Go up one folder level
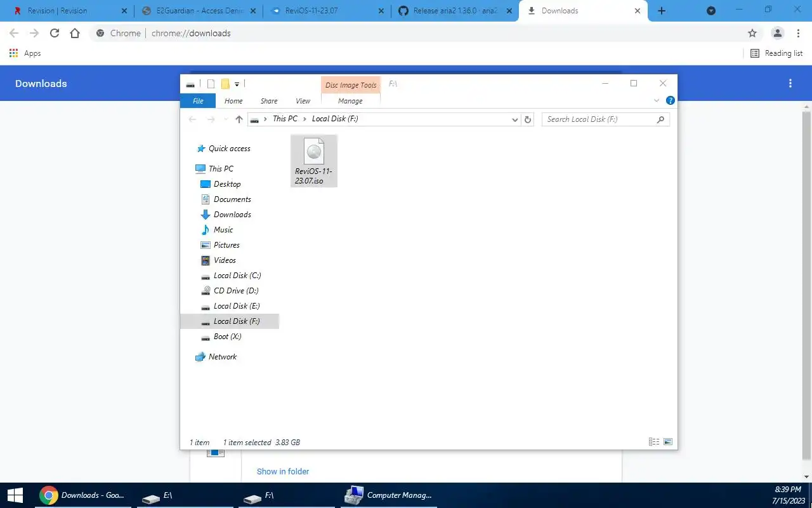This screenshot has width=812, height=508. [239, 119]
